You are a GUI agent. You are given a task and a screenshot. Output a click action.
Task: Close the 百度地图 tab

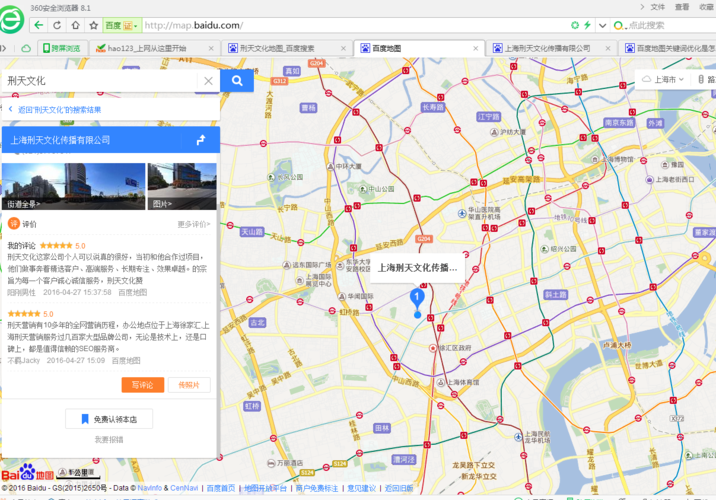pyautogui.click(x=475, y=48)
